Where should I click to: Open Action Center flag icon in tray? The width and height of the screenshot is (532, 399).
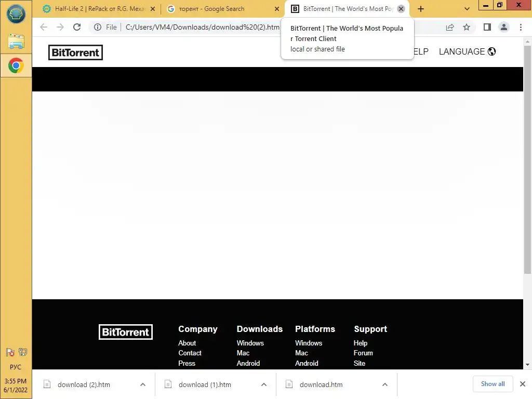(10, 353)
